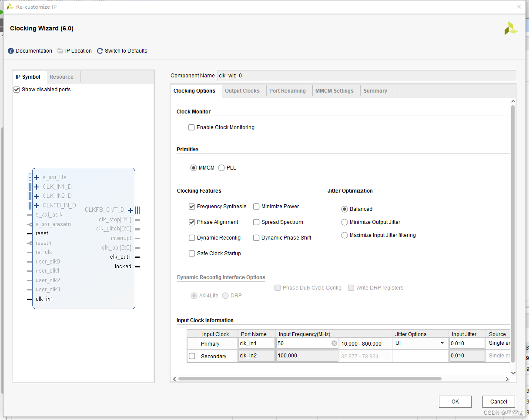The width and height of the screenshot is (529, 420).
Task: Switch to the Resource tab
Action: tap(61, 77)
